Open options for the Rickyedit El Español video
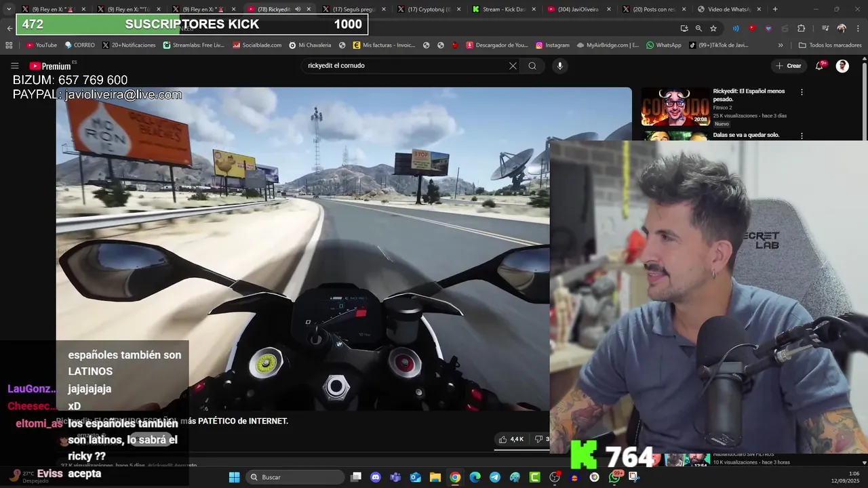The height and width of the screenshot is (488, 868). click(x=802, y=92)
